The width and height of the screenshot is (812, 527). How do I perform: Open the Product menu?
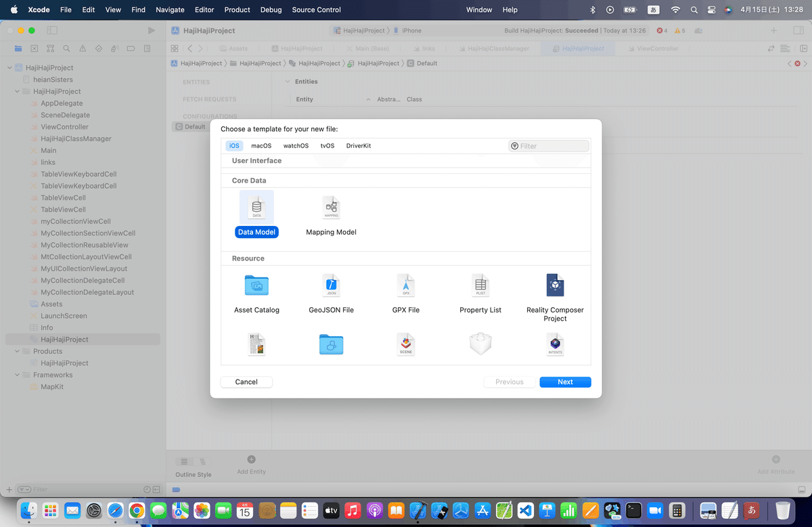[237, 9]
